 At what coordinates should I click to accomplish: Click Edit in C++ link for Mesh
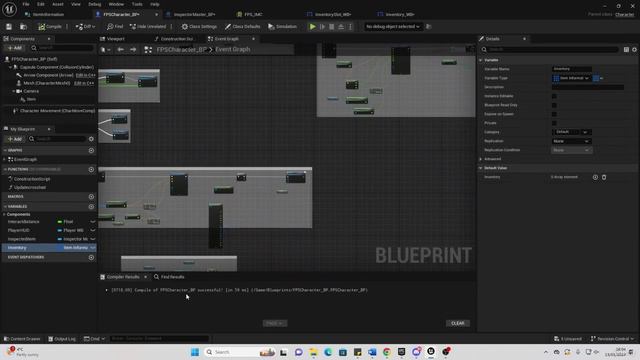coord(84,83)
